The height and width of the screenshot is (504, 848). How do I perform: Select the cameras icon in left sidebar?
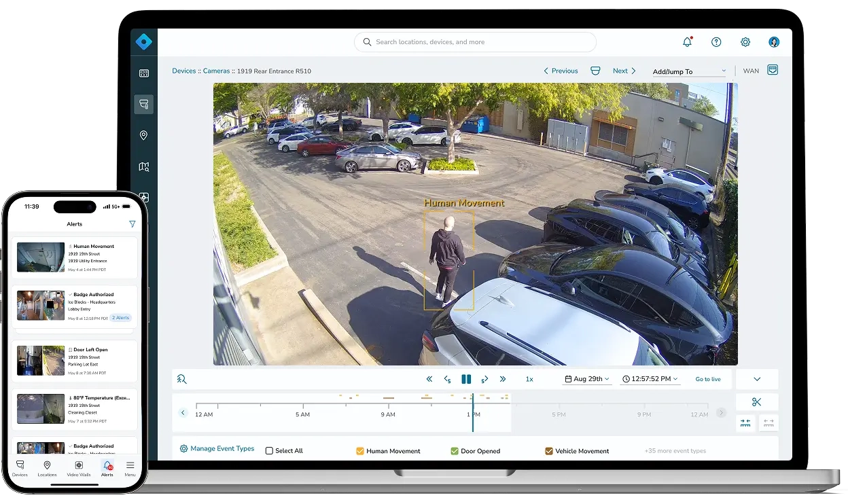click(x=143, y=104)
